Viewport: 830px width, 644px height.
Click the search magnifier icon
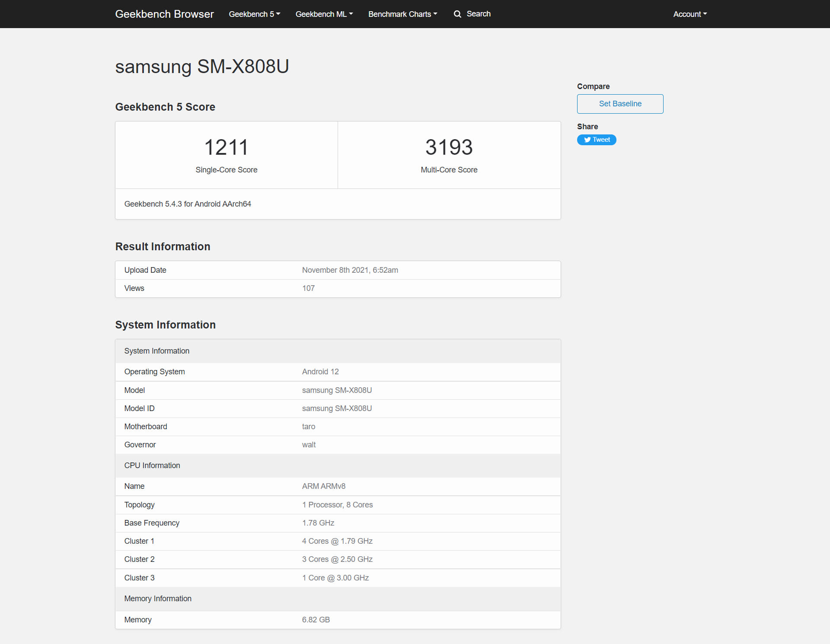457,14
